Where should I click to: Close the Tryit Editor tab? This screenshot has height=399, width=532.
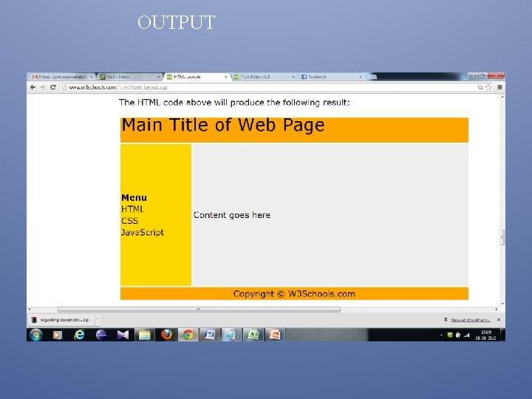coord(293,77)
